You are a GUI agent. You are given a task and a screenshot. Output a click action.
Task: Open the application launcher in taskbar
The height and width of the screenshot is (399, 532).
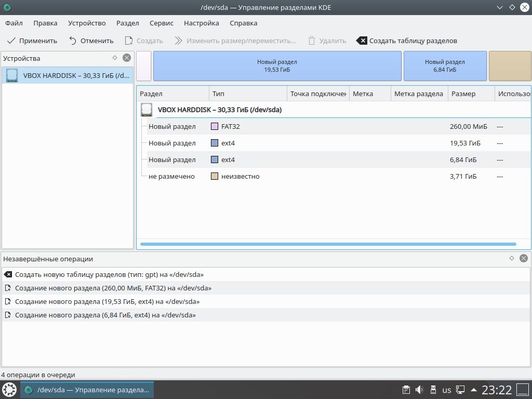(9, 390)
